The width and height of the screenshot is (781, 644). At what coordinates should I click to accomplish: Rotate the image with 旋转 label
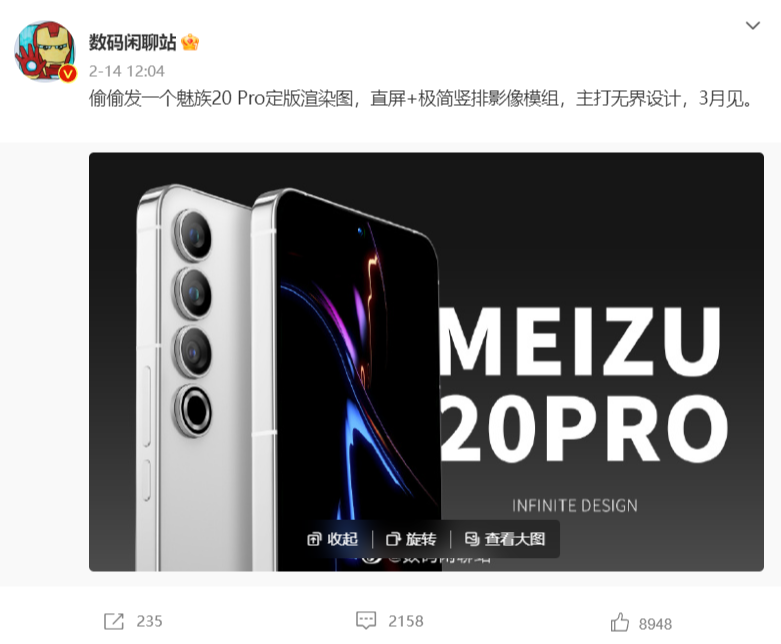pos(421,539)
